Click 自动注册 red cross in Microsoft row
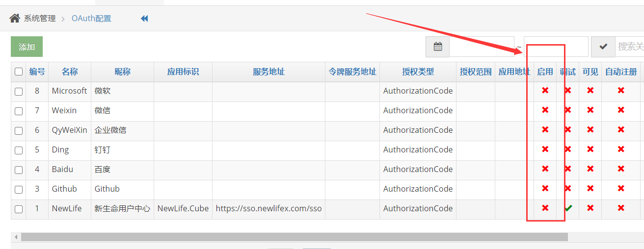The height and width of the screenshot is (249, 644). [x=621, y=91]
